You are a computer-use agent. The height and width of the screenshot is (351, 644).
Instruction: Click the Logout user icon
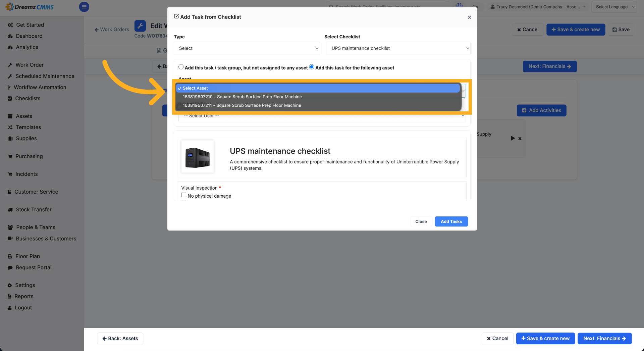[x=9, y=307]
